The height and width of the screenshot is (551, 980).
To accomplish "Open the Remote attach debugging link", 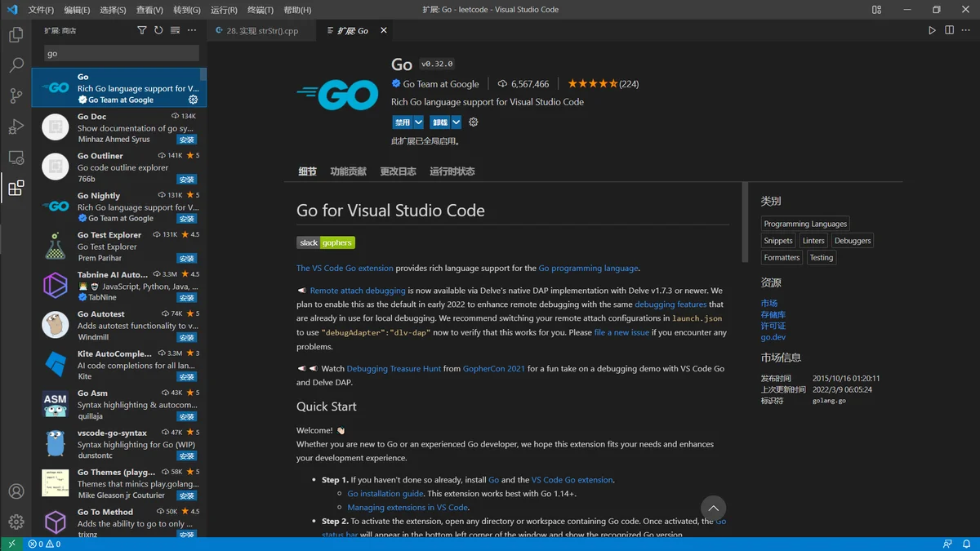I will click(358, 291).
